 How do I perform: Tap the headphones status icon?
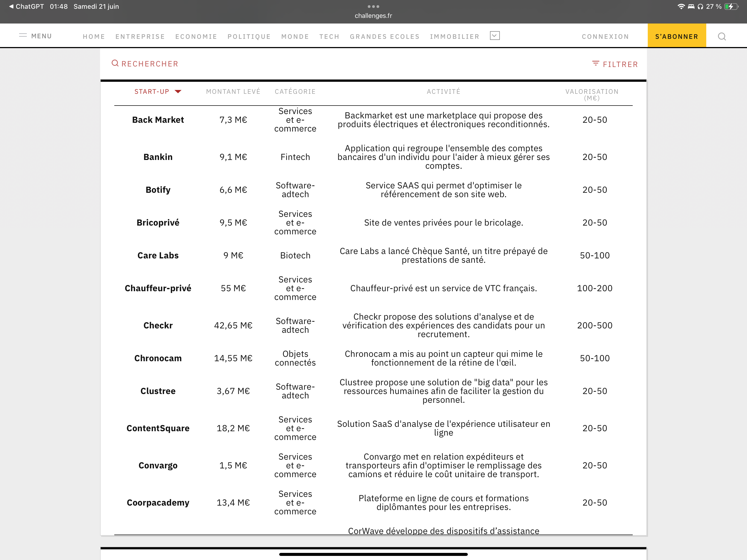(701, 6)
